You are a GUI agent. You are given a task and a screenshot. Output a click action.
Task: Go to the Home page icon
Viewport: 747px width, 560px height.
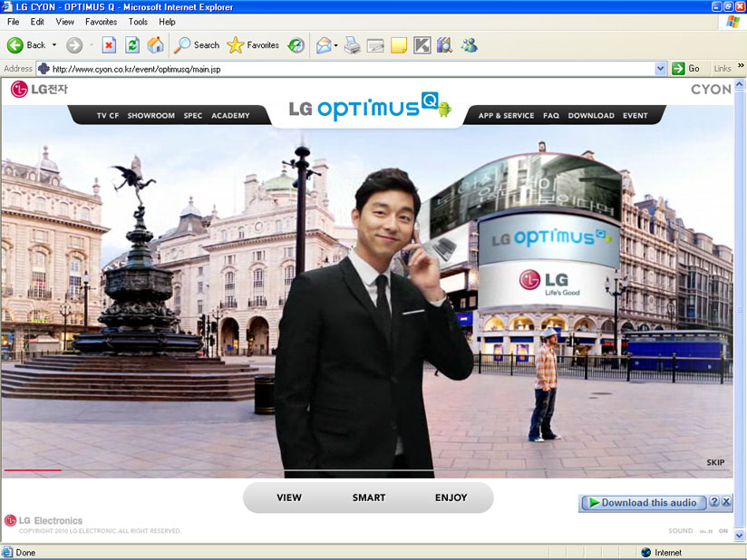coord(155,45)
